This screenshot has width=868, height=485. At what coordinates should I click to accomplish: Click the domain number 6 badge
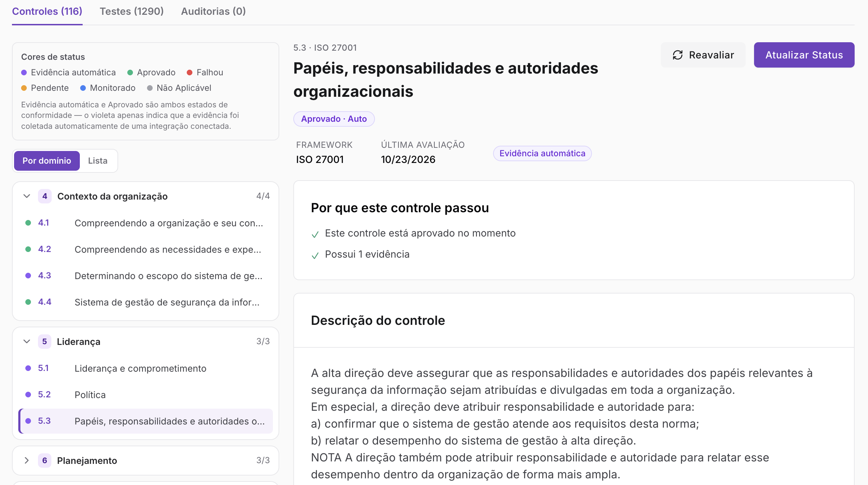pos(45,460)
